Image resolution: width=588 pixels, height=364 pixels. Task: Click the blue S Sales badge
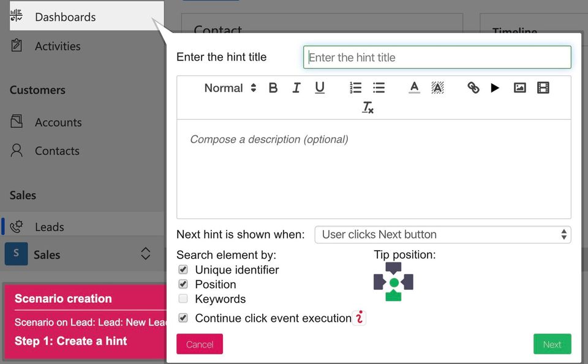tap(16, 253)
